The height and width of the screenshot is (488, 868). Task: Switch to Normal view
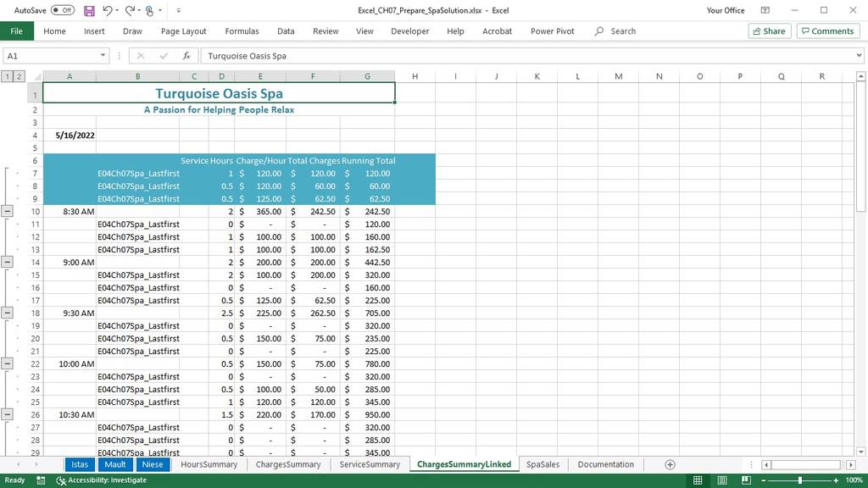698,480
